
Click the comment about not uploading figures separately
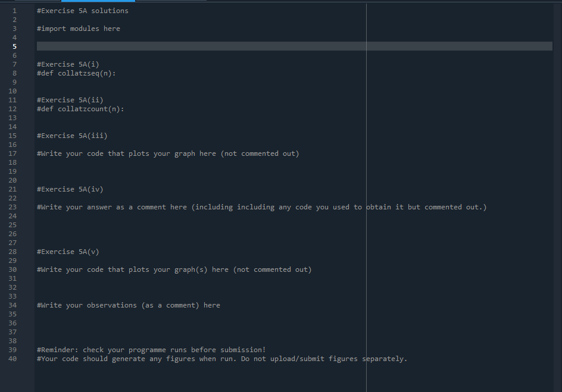(221, 358)
